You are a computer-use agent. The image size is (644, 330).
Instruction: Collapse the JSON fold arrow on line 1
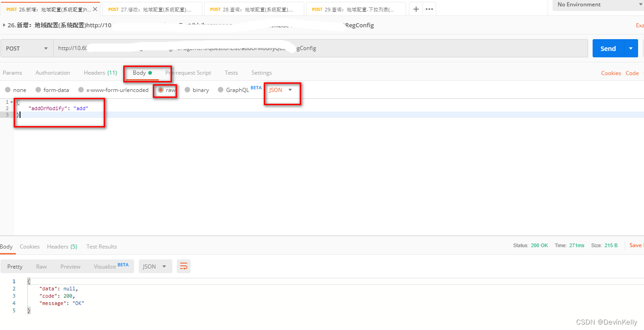pyautogui.click(x=12, y=102)
